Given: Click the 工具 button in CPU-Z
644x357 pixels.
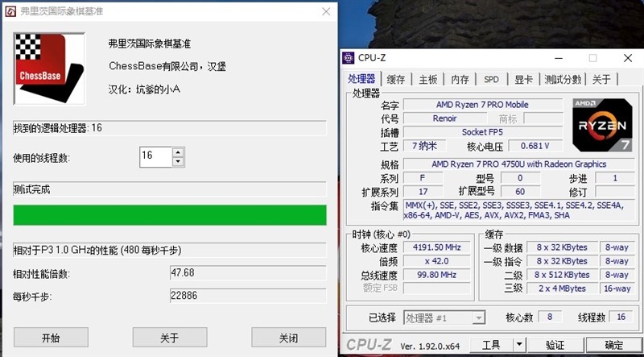Looking at the screenshot, I should point(491,345).
